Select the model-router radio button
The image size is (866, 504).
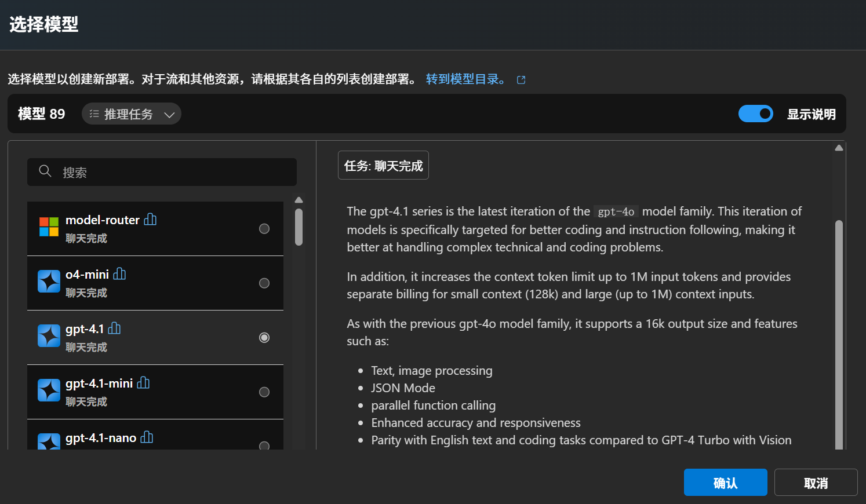point(264,229)
